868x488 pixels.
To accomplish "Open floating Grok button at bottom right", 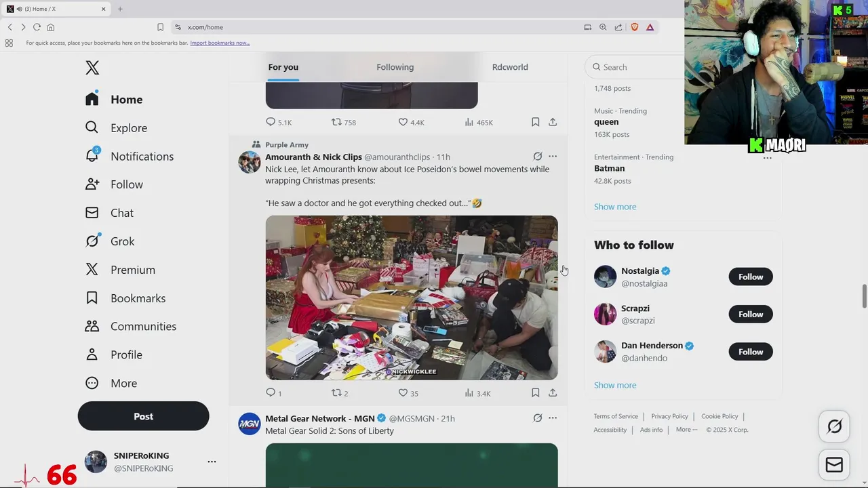I will [x=834, y=426].
